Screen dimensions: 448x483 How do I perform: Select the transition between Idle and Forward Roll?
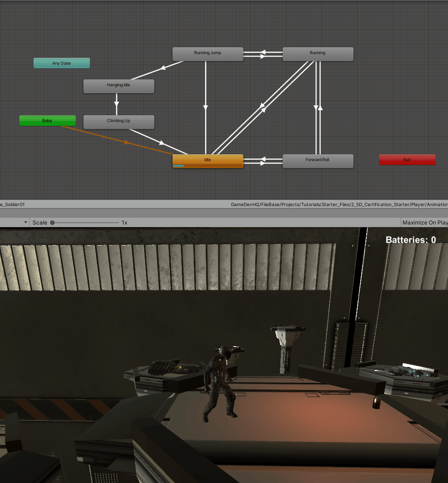263,160
